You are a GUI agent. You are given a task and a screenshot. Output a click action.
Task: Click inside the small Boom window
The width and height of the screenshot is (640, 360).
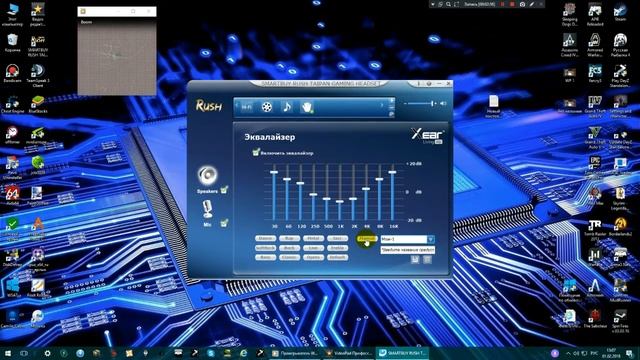pyautogui.click(x=117, y=56)
